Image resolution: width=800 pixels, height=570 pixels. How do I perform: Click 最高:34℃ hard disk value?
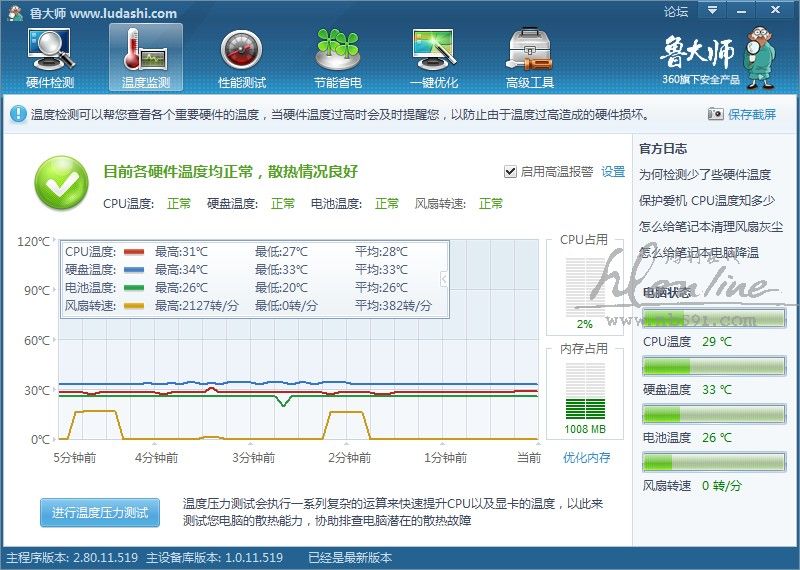point(181,269)
